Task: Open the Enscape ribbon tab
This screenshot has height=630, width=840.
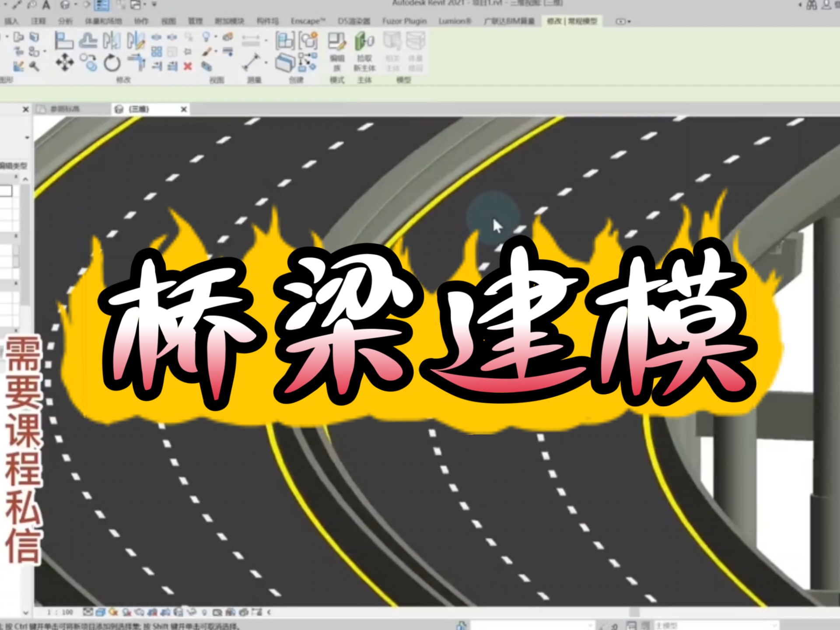Action: pos(308,21)
